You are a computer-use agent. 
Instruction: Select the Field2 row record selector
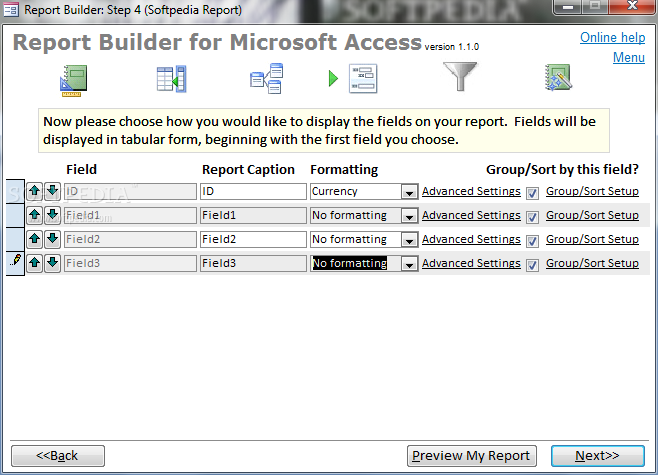[x=16, y=240]
